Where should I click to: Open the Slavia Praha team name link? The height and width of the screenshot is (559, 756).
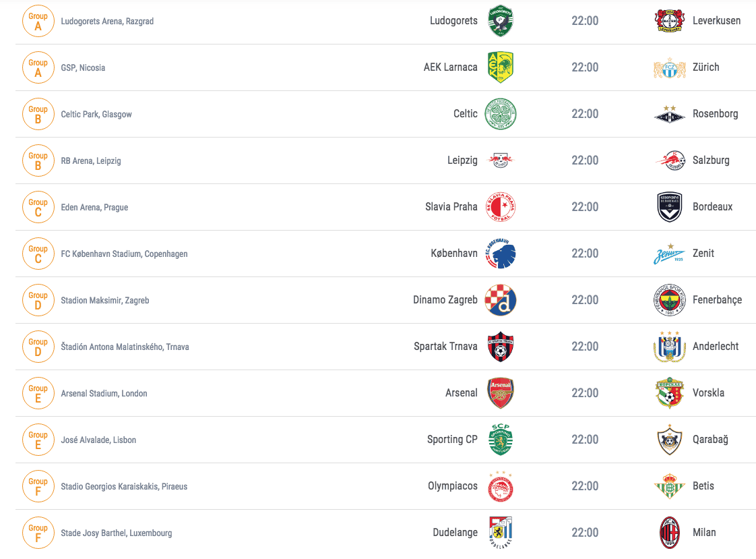pyautogui.click(x=451, y=207)
